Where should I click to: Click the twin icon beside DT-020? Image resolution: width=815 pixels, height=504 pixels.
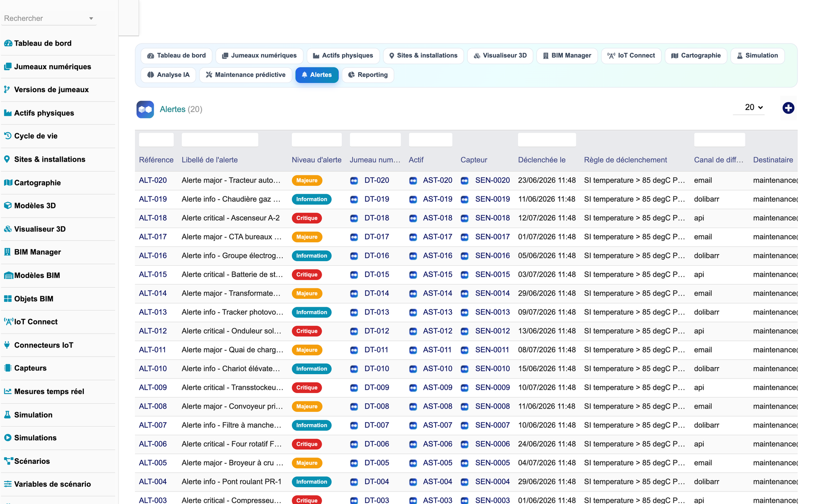pos(354,181)
